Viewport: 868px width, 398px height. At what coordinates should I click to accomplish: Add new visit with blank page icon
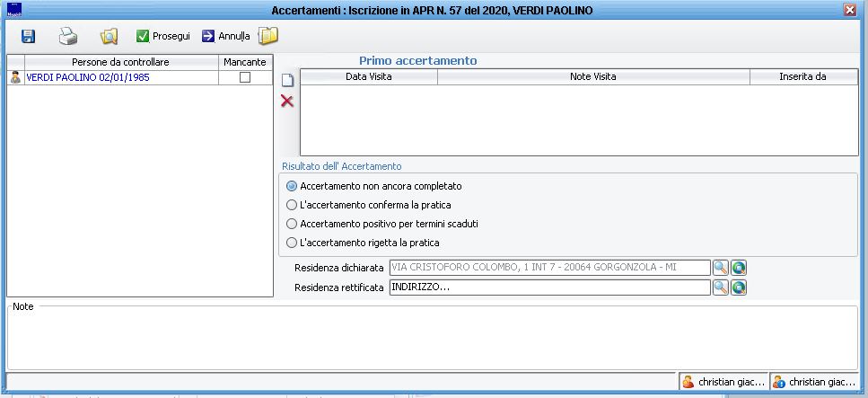(x=288, y=80)
